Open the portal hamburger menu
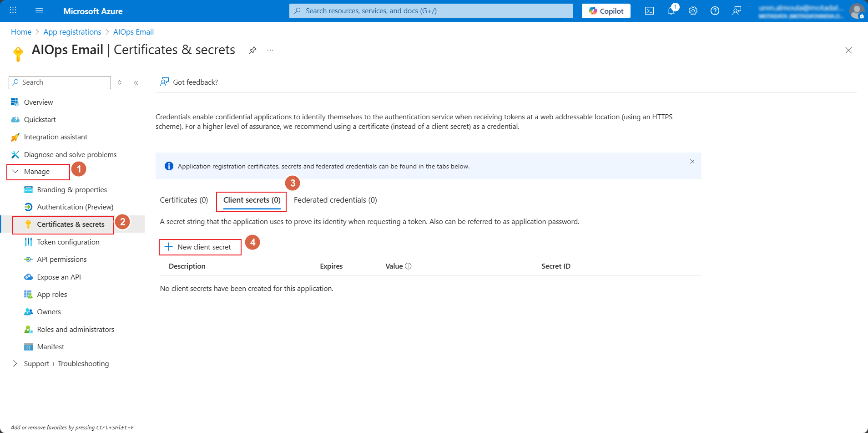Image resolution: width=868 pixels, height=433 pixels. 40,11
